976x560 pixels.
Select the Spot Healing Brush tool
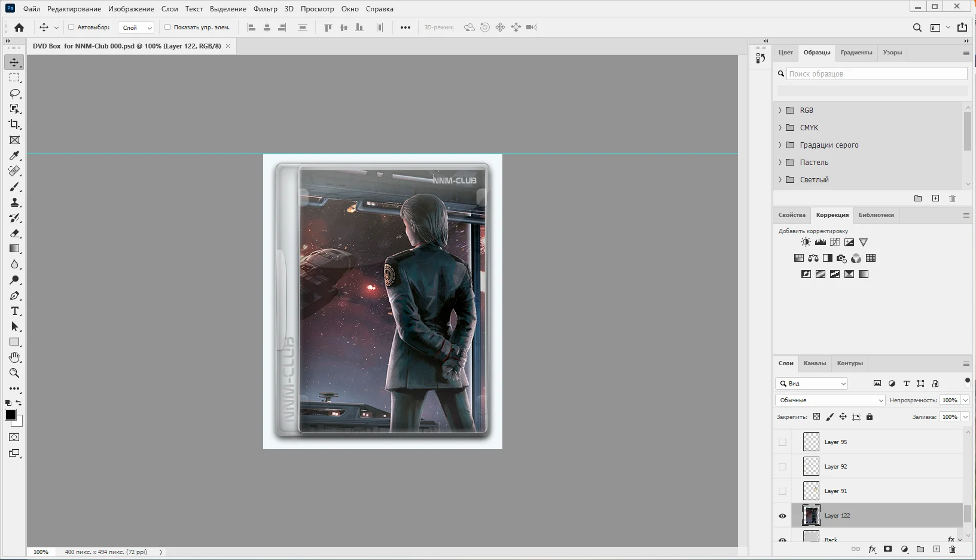tap(14, 172)
